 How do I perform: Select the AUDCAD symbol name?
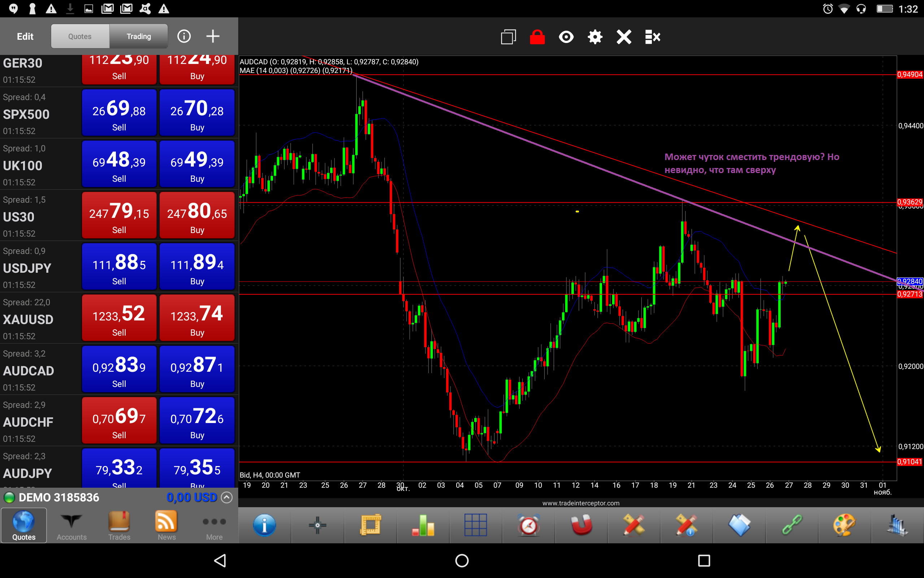(x=29, y=371)
